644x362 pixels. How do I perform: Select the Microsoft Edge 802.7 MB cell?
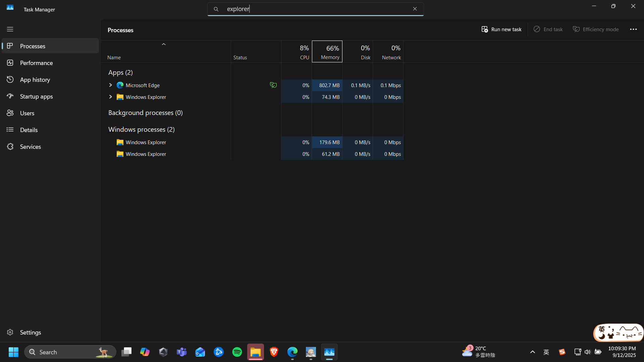pos(327,85)
